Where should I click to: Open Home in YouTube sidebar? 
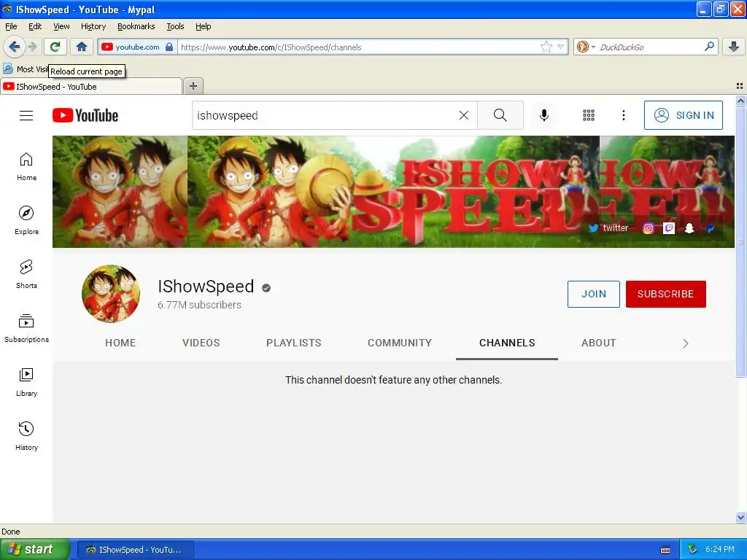(26, 167)
